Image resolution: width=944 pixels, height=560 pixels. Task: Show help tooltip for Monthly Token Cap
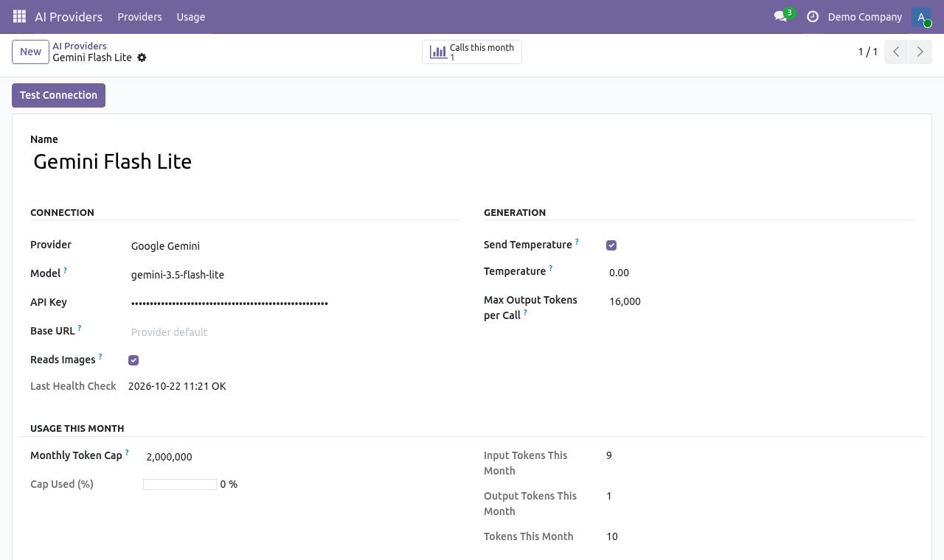pyautogui.click(x=127, y=452)
